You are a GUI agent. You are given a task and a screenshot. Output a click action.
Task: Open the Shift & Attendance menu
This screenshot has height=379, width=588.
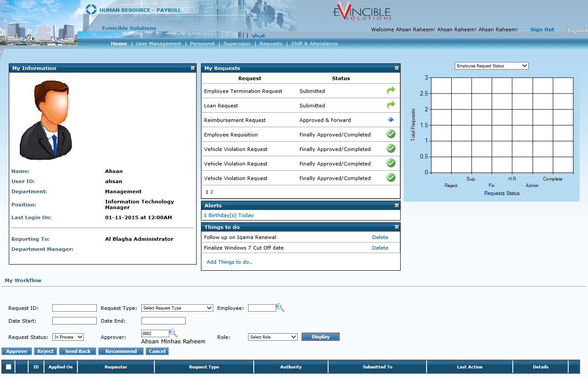(x=314, y=44)
